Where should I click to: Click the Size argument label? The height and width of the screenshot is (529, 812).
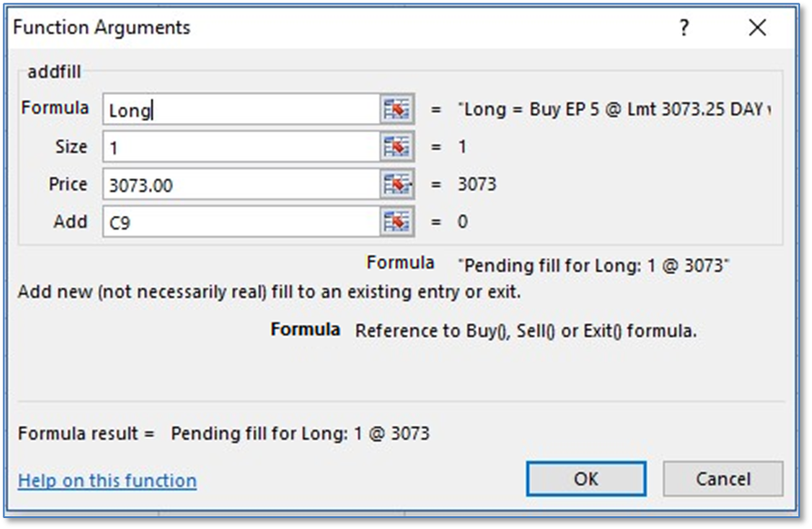[71, 147]
